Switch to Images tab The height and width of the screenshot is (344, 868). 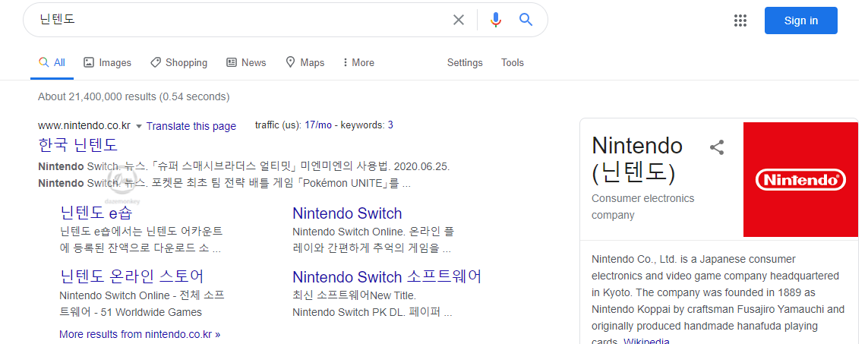pyautogui.click(x=107, y=62)
